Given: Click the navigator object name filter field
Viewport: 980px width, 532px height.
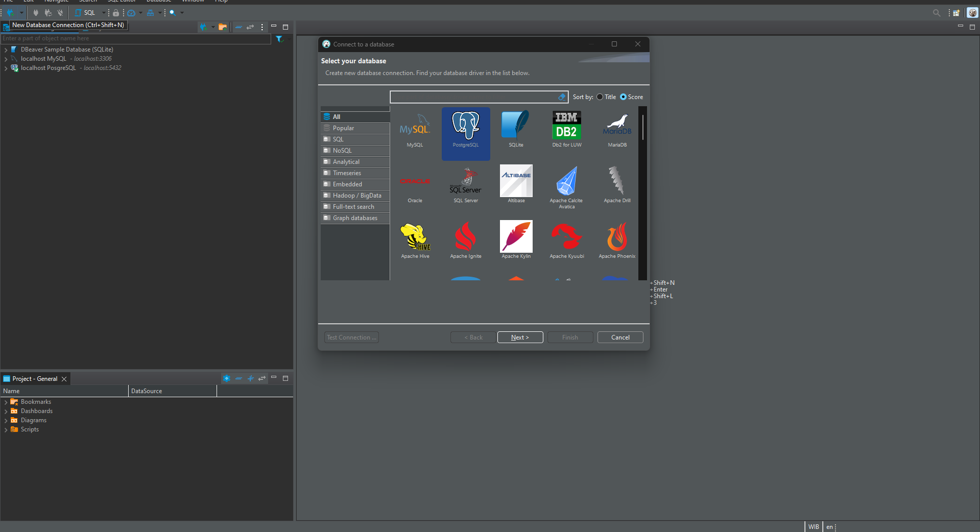Looking at the screenshot, I should click(136, 39).
